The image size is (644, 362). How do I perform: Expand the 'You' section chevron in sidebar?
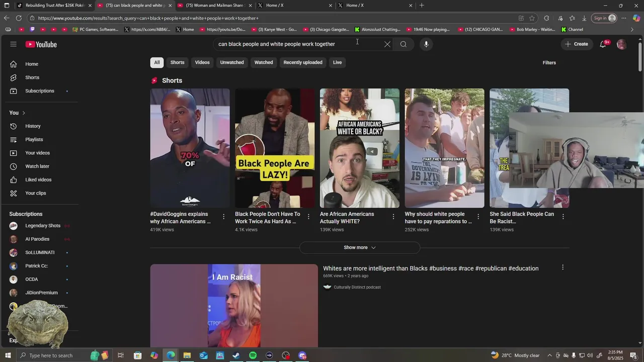(23, 113)
